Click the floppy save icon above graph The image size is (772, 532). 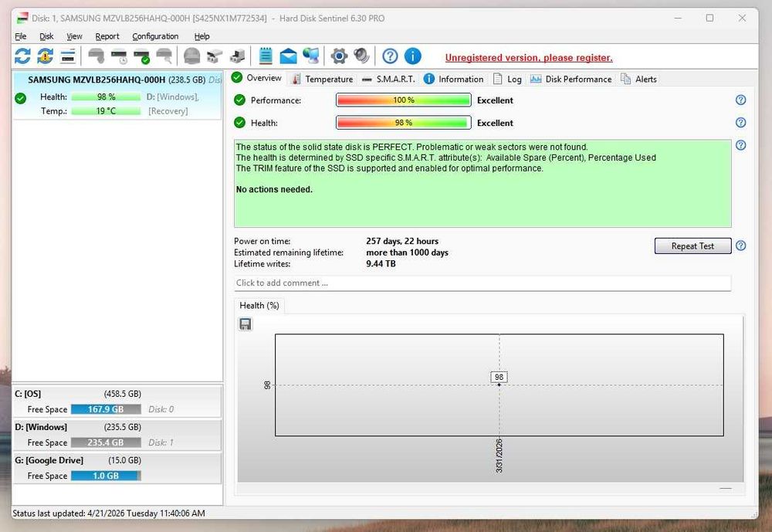click(x=245, y=324)
